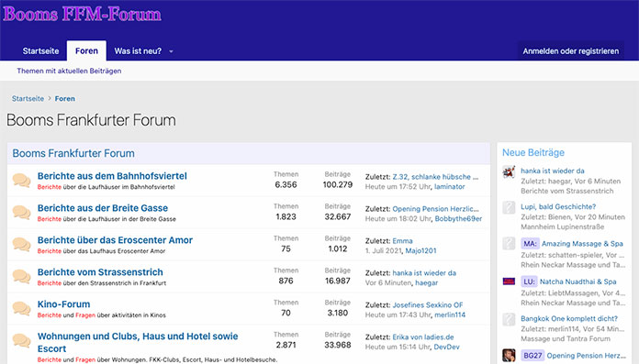Go to Startseite in the breadcrumb
The image size is (639, 364).
(28, 98)
